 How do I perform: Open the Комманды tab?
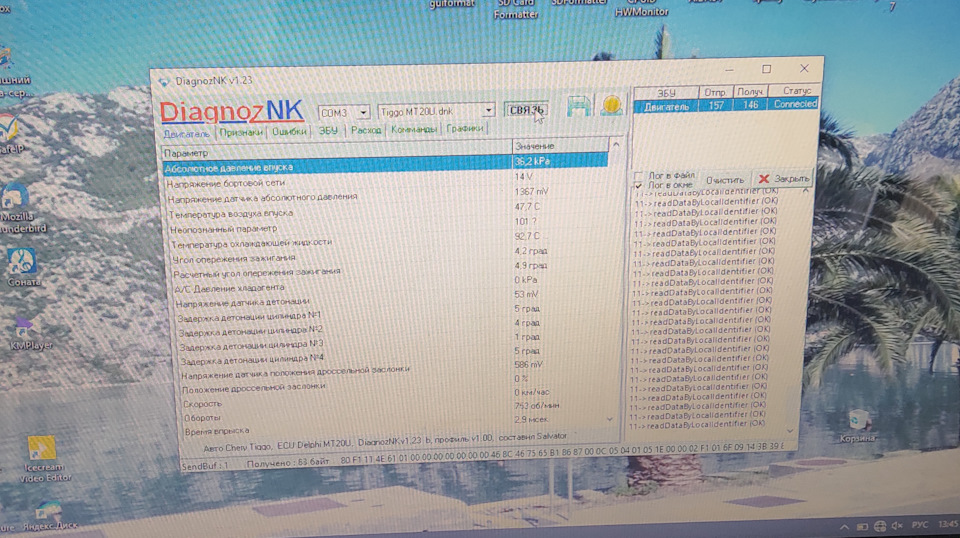413,129
